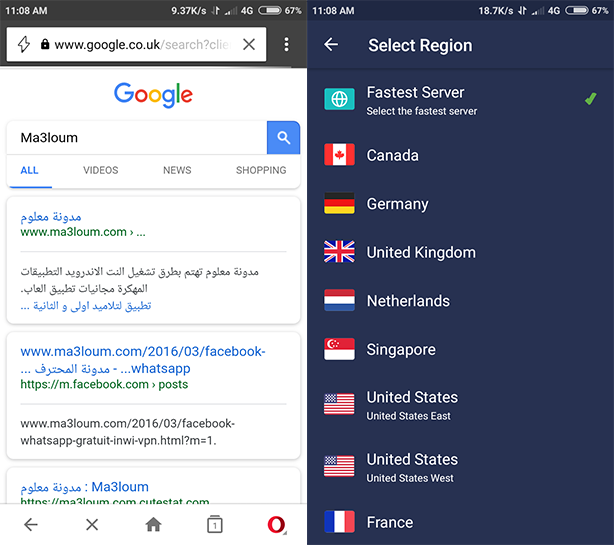
Task: Select the United States West subtitle
Action: 410,478
